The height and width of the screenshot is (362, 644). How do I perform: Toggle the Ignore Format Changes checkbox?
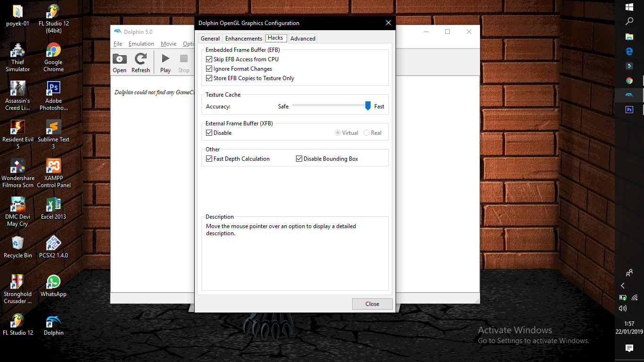click(x=209, y=69)
